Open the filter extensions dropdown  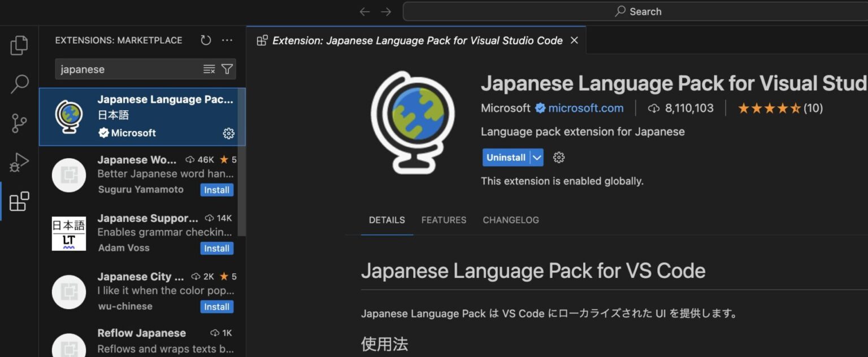pyautogui.click(x=227, y=68)
